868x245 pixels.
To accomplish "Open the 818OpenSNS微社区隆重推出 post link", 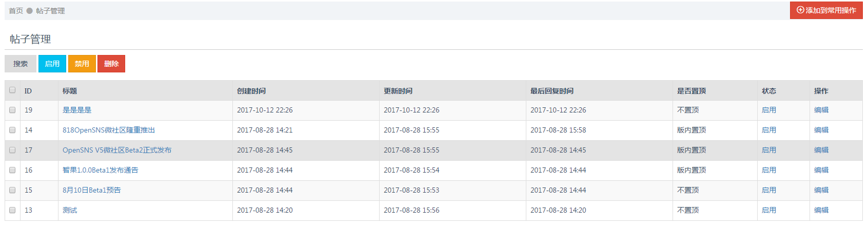I will [x=109, y=130].
